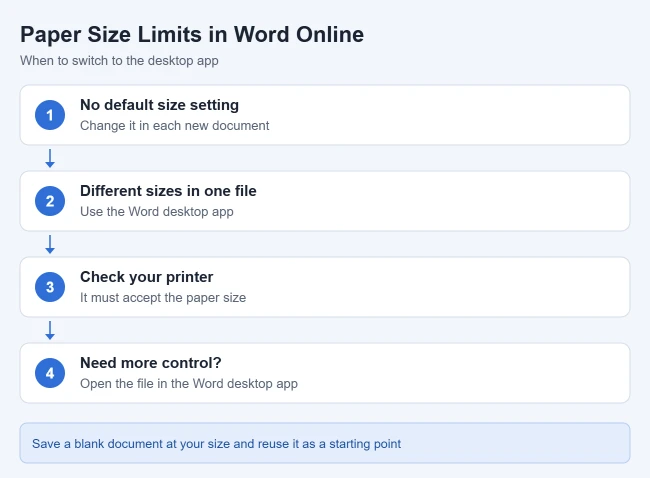
Task: Click the title 'Paper Size Limits in Word Online'
Action: [192, 35]
